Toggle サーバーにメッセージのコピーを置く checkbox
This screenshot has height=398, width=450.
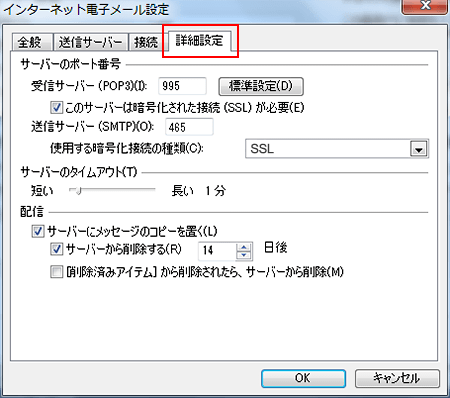[38, 231]
